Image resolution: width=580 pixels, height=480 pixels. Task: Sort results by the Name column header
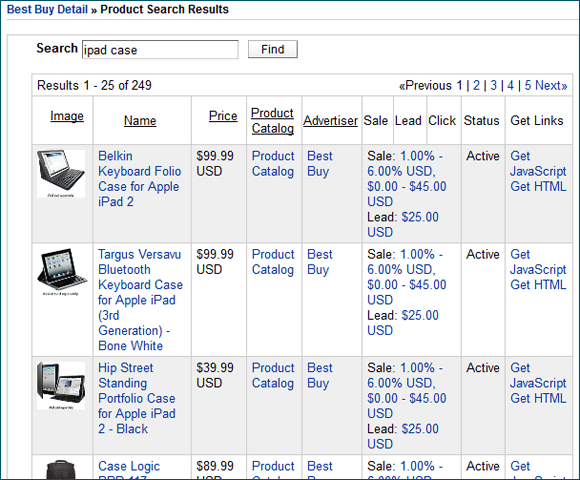tap(140, 121)
